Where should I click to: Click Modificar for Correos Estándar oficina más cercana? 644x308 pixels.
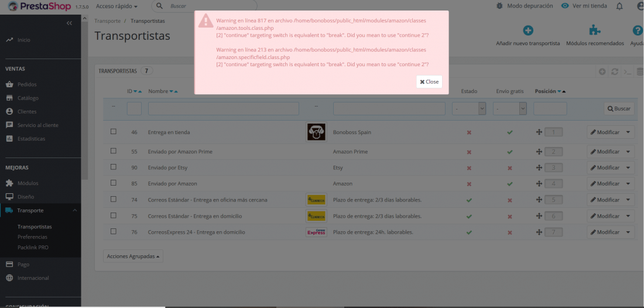[605, 200]
